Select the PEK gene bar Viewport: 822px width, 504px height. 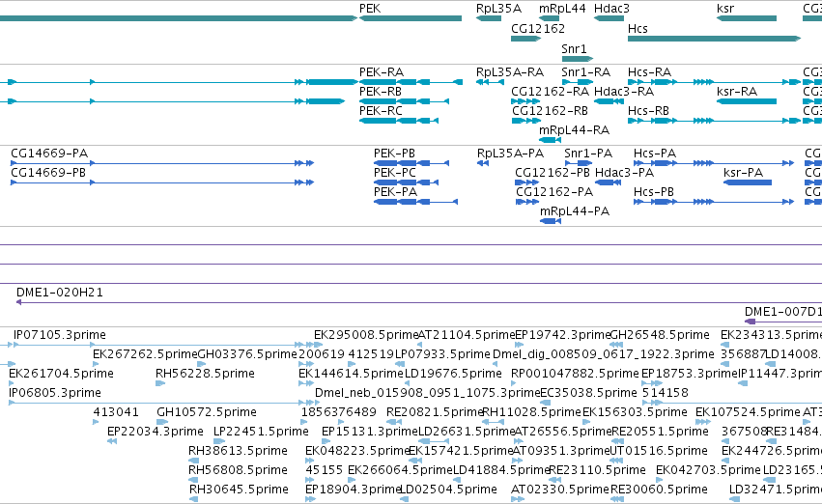(411, 18)
